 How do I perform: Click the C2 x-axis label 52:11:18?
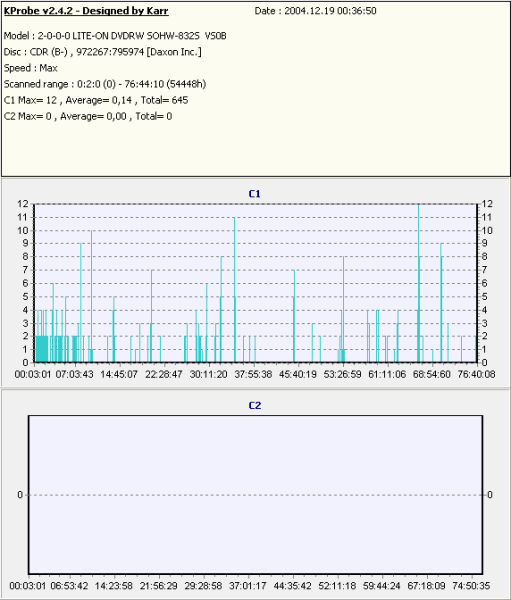coord(337,586)
